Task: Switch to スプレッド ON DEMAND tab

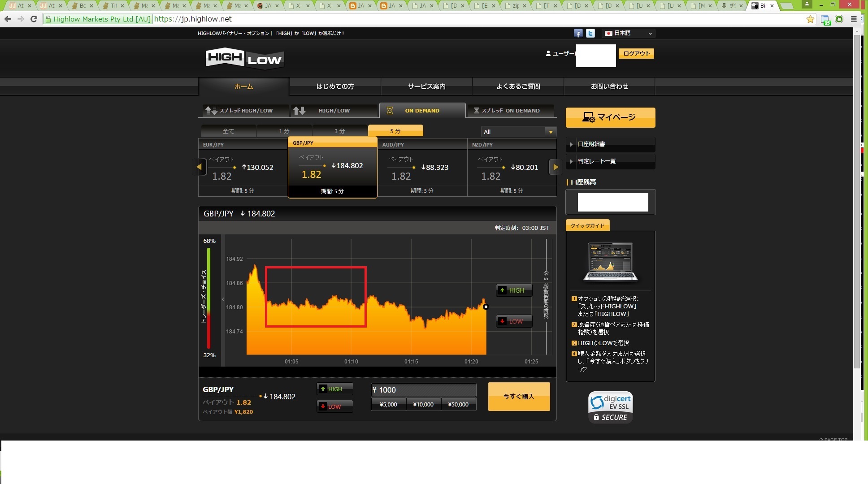Action: (510, 111)
